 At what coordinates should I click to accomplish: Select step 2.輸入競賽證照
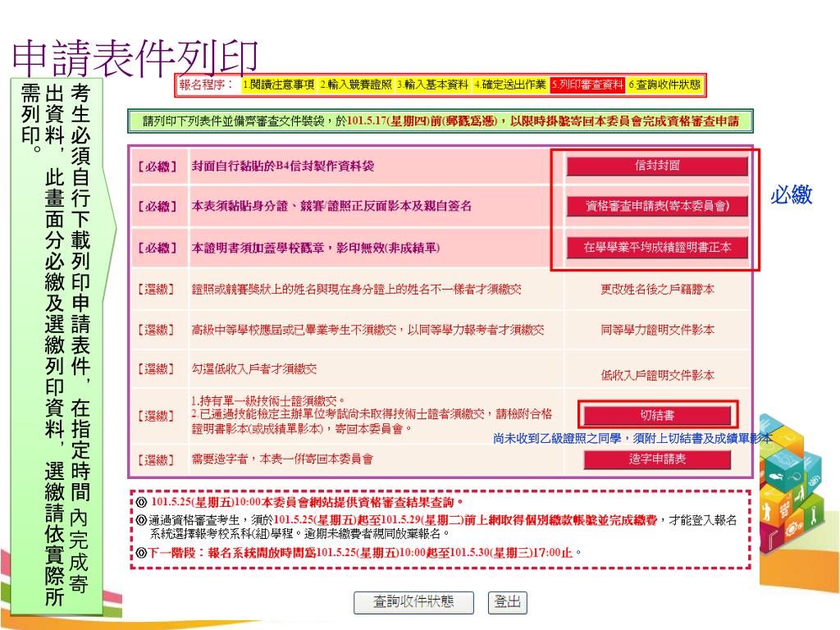click(x=356, y=84)
